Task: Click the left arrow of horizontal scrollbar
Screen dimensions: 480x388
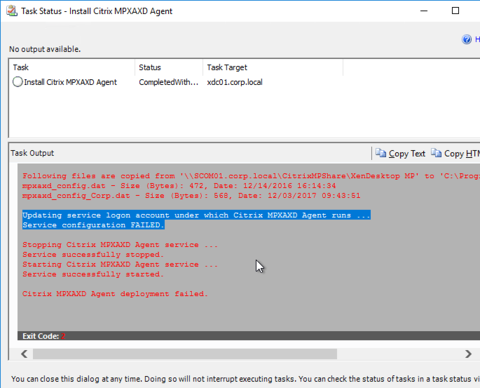Action: [24, 354]
